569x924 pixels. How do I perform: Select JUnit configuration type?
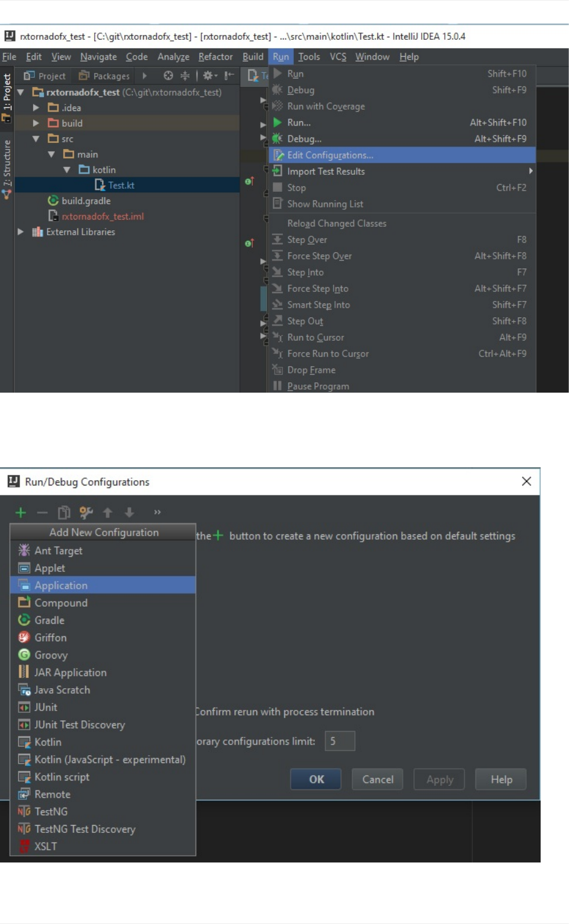click(x=103, y=707)
